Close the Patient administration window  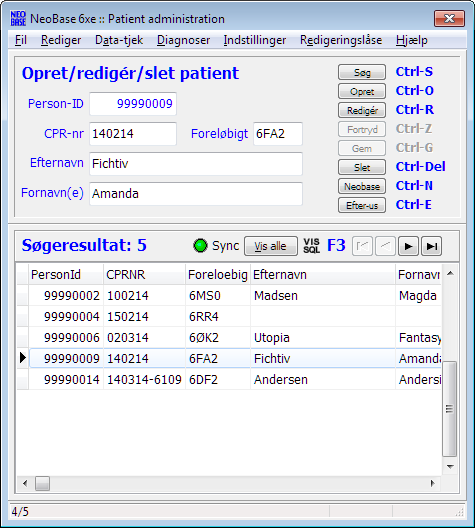tap(449, 18)
